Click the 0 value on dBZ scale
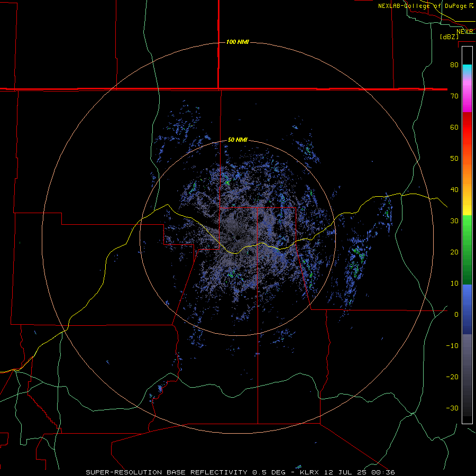Image resolution: width=476 pixels, height=476 pixels. pyautogui.click(x=456, y=315)
